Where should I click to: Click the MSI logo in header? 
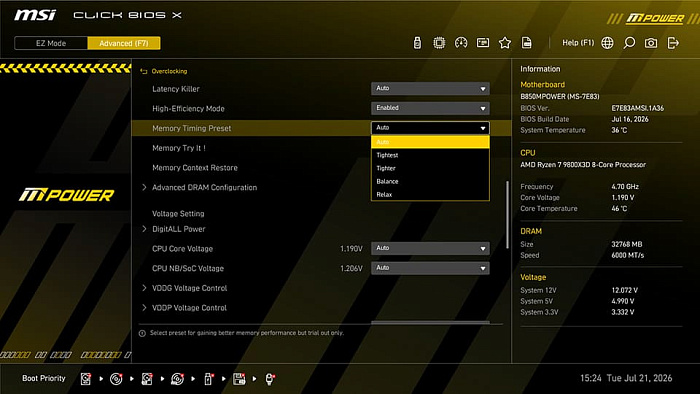[35, 15]
